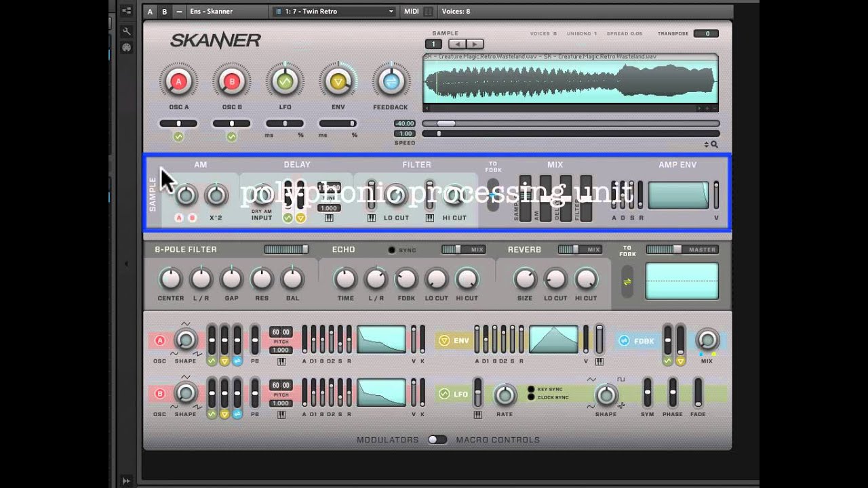Viewport: 868px width, 488px height.
Task: Click the AMP ENV envelope display
Action: click(x=678, y=195)
